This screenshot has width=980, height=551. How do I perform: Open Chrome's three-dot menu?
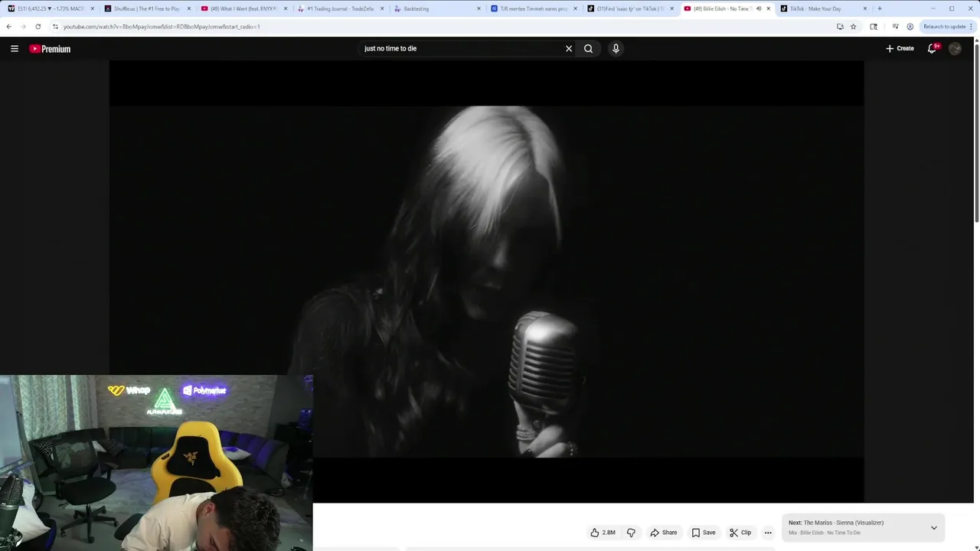tap(971, 26)
